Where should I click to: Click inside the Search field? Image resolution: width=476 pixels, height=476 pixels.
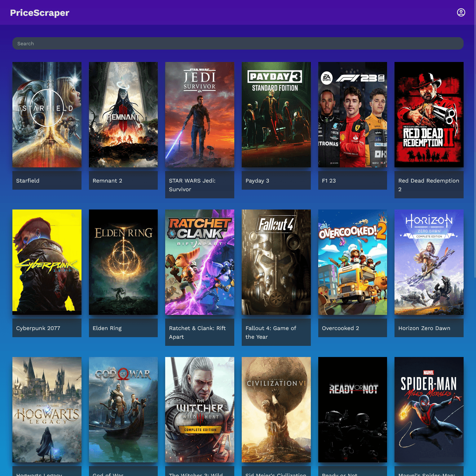(x=238, y=43)
